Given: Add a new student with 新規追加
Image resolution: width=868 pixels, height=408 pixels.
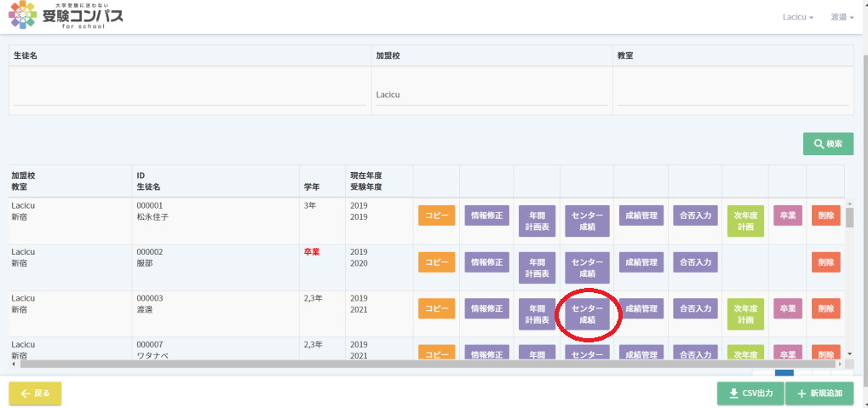Looking at the screenshot, I should click(x=819, y=393).
